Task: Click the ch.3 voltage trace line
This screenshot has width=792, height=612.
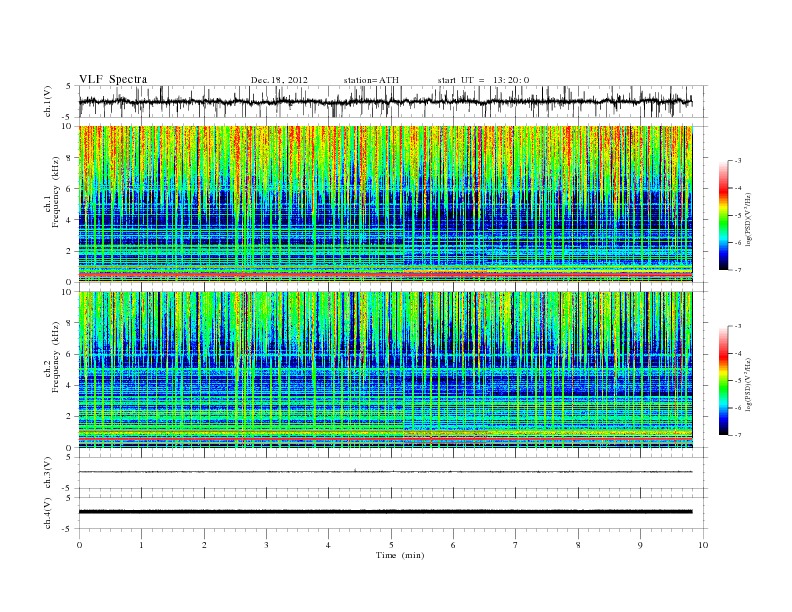Action: pyautogui.click(x=386, y=472)
